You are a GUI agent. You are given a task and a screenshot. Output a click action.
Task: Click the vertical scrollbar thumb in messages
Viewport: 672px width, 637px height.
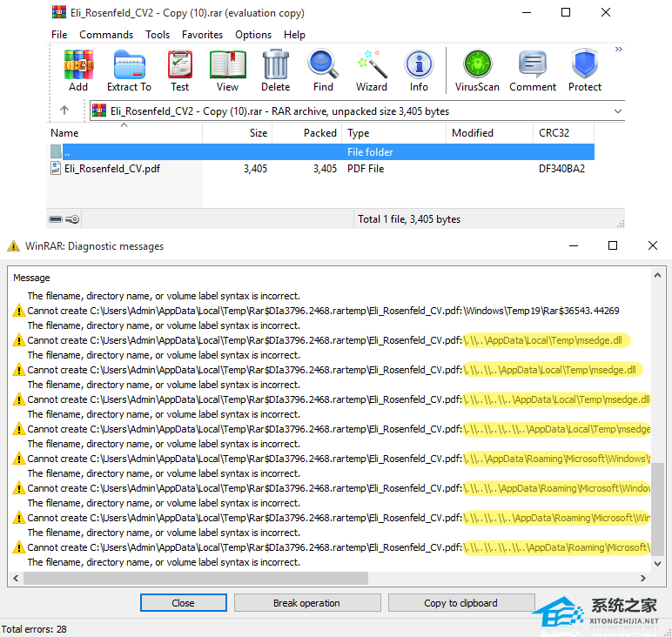[x=657, y=508]
